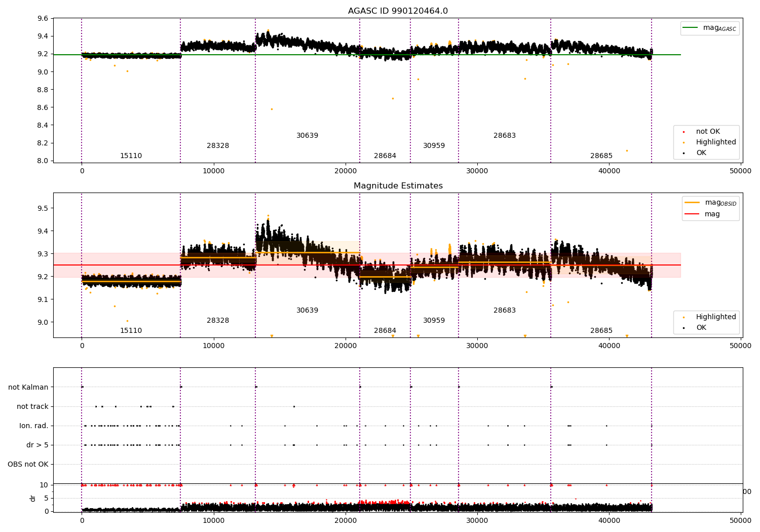Click the orange outlier point near magnitude 8.1
This screenshot has width=760, height=532.
point(627,150)
